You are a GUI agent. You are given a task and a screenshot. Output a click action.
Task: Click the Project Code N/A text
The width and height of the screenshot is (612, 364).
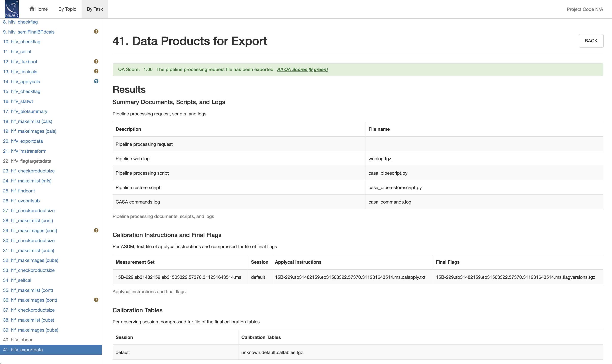585,9
